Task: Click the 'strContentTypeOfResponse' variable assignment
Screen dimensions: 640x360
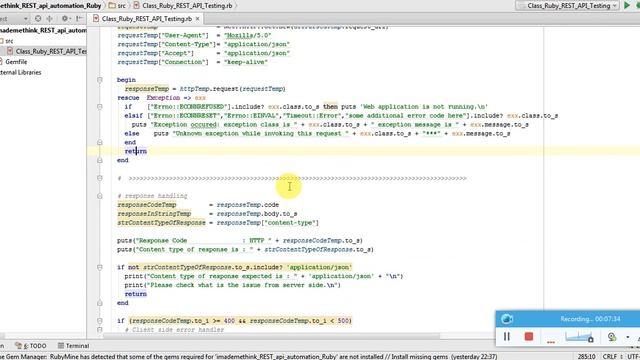Action: click(162, 223)
